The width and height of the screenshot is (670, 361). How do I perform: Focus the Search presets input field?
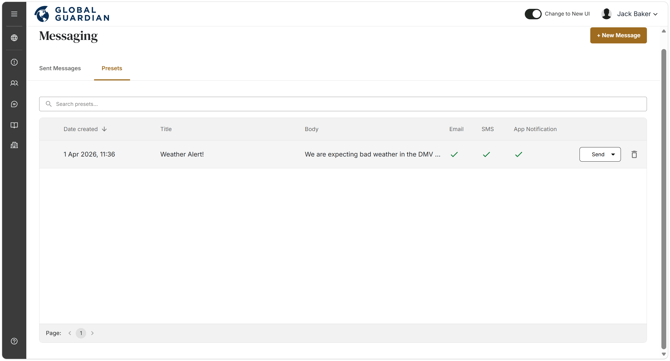(x=343, y=104)
